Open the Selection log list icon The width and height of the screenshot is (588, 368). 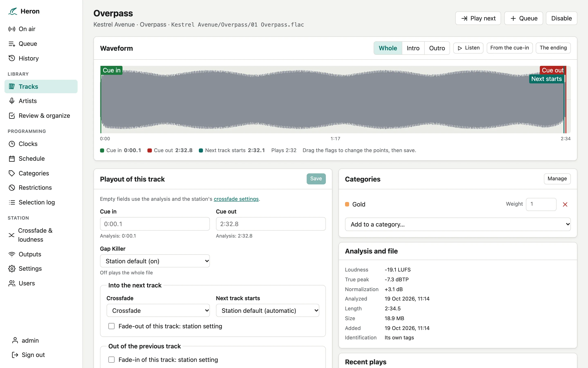pos(12,202)
